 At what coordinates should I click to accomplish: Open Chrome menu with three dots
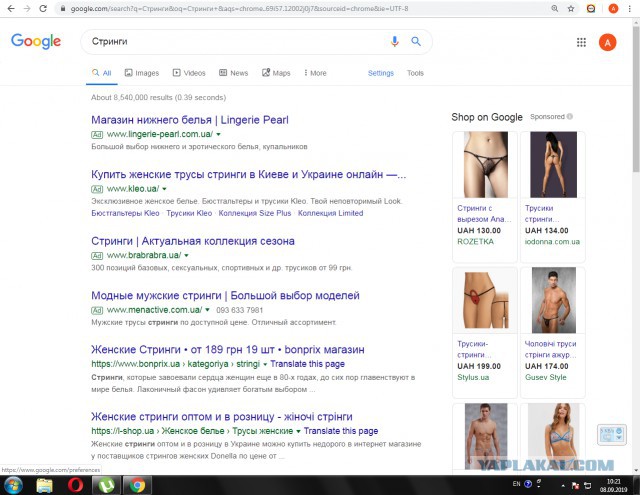click(630, 9)
